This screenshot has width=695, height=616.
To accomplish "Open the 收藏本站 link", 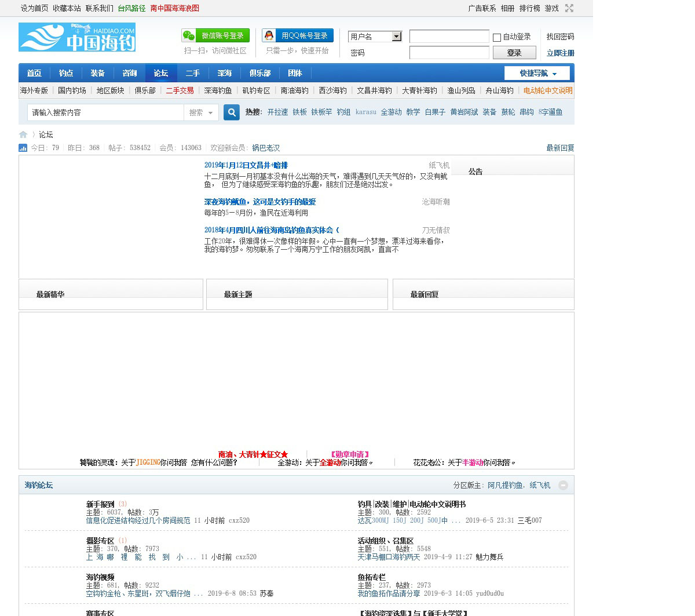I will tap(67, 8).
